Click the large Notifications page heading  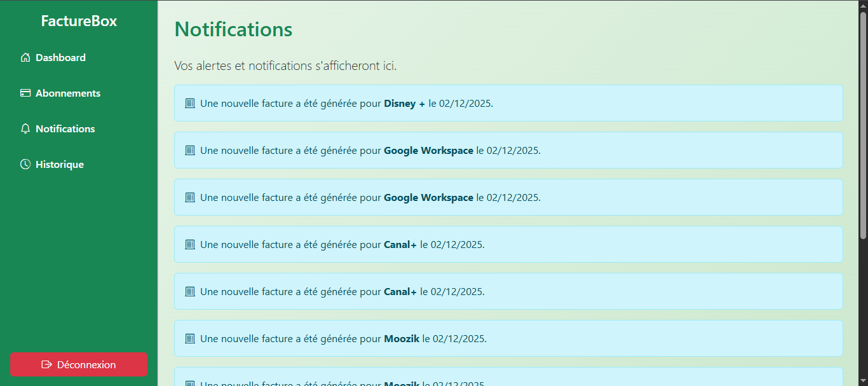point(234,29)
